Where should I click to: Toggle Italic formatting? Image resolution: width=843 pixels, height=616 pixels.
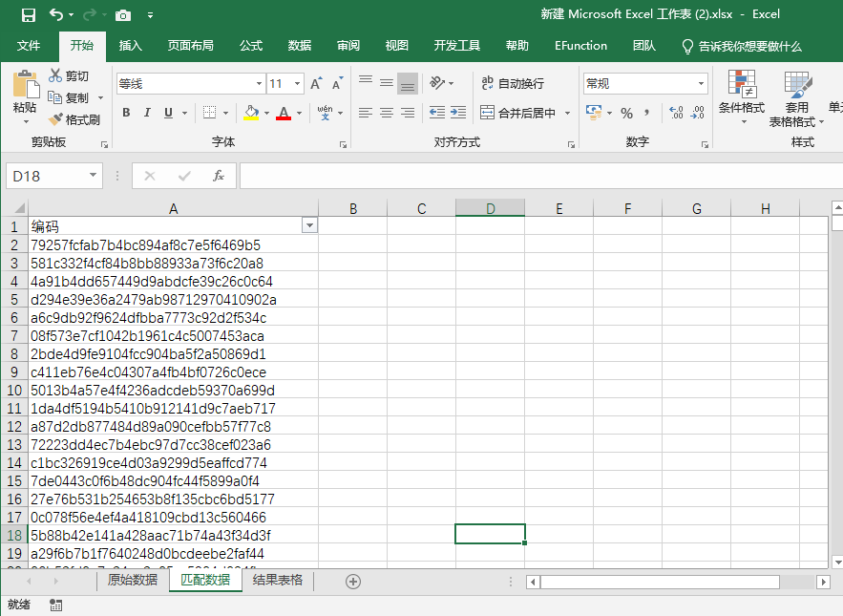(x=147, y=113)
